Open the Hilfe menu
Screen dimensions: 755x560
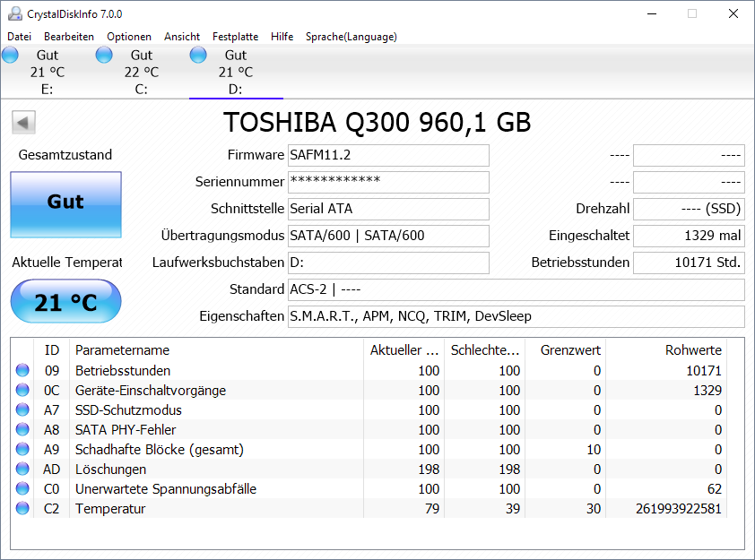[x=282, y=37]
